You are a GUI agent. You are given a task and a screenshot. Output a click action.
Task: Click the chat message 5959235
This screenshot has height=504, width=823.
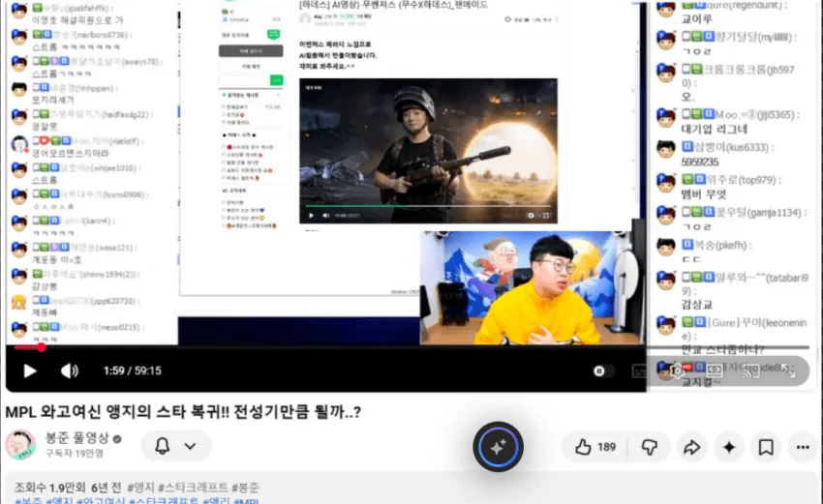700,163
